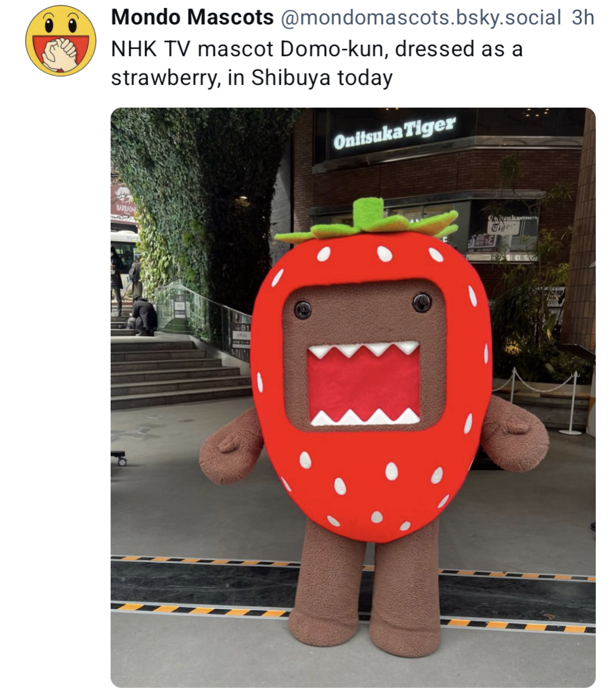Open the post text about Domo-kun

pyautogui.click(x=317, y=63)
